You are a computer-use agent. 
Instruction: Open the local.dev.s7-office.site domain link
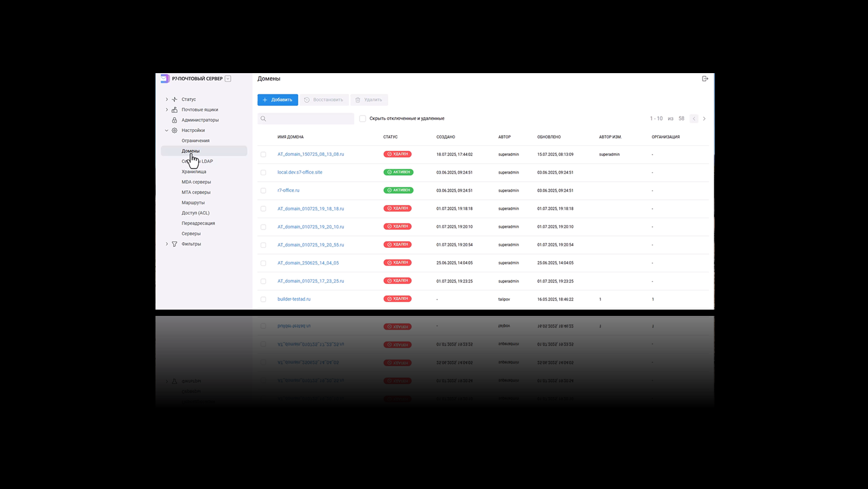[300, 173]
